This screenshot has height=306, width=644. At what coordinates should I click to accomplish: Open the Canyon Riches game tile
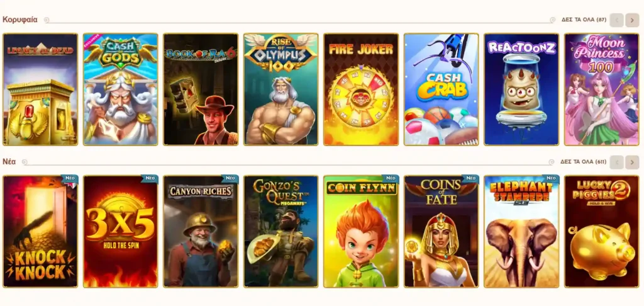click(201, 231)
